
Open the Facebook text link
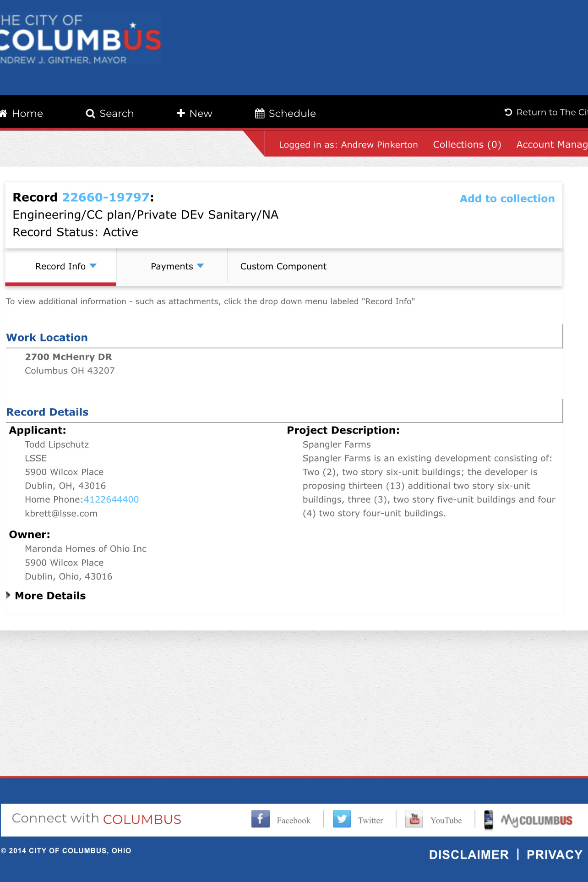[294, 820]
